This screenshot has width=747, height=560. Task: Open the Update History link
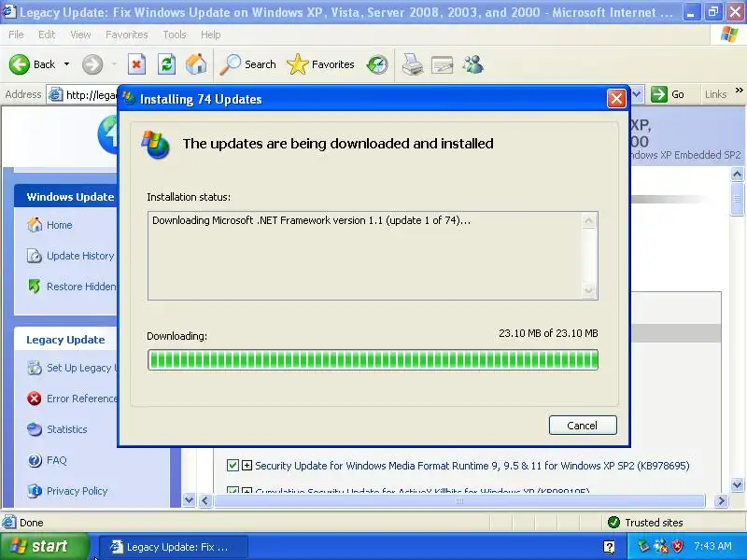coord(80,256)
